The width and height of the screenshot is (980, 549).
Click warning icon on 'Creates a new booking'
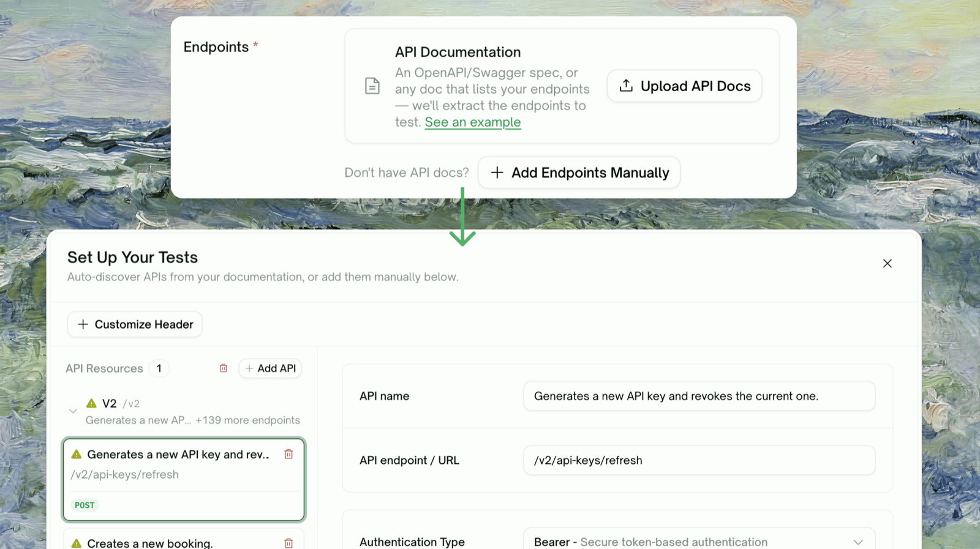(77, 543)
